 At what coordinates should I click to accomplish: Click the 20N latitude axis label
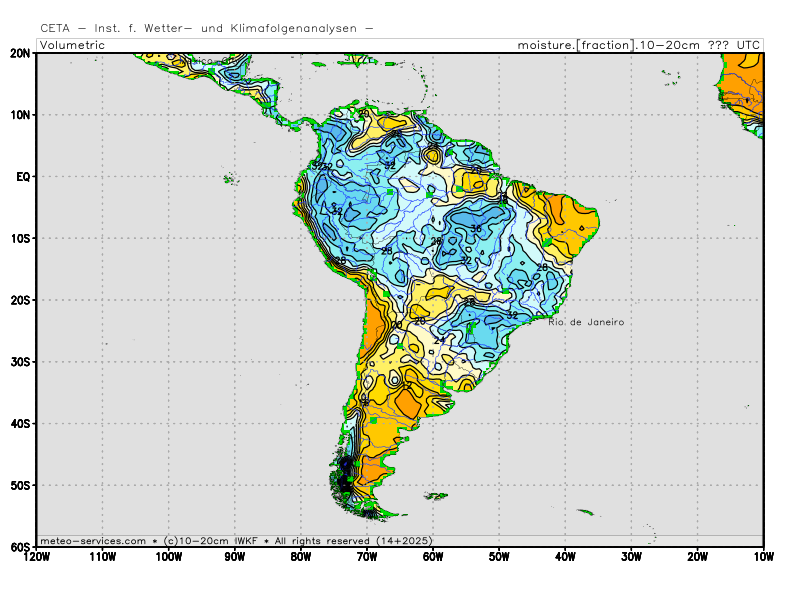(x=20, y=53)
